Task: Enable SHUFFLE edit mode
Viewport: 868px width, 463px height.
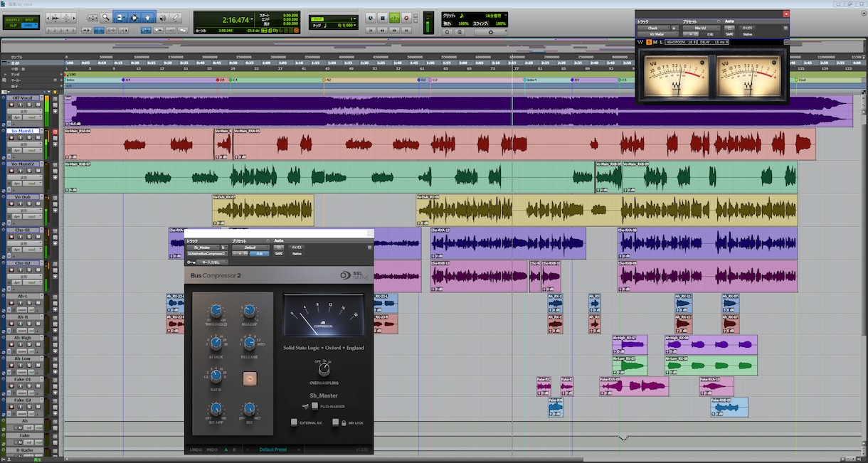Action: pyautogui.click(x=11, y=20)
